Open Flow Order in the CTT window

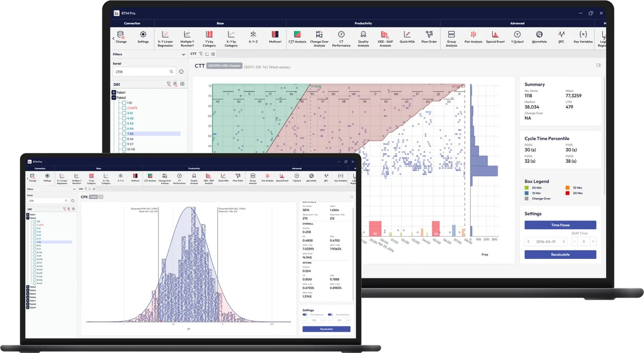429,37
